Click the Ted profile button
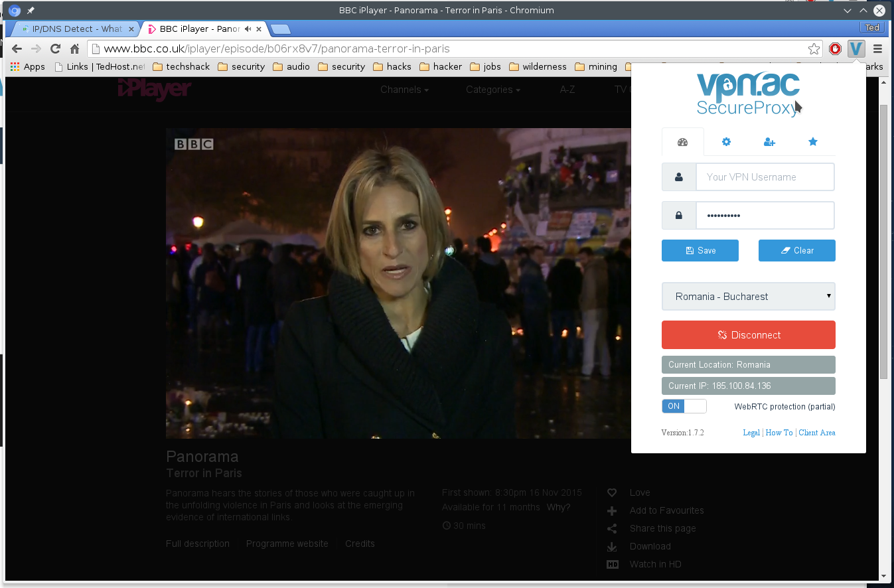 coord(872,28)
